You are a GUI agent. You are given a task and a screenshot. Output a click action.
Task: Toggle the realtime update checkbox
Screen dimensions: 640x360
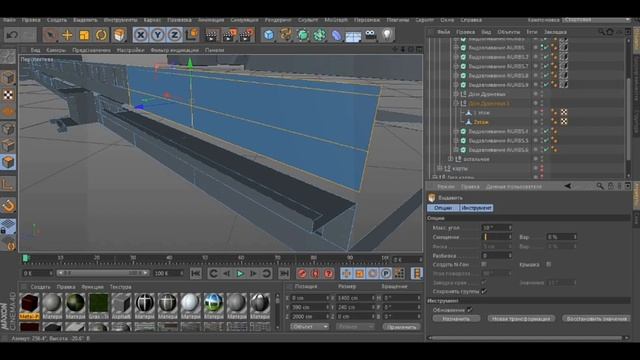point(469,310)
